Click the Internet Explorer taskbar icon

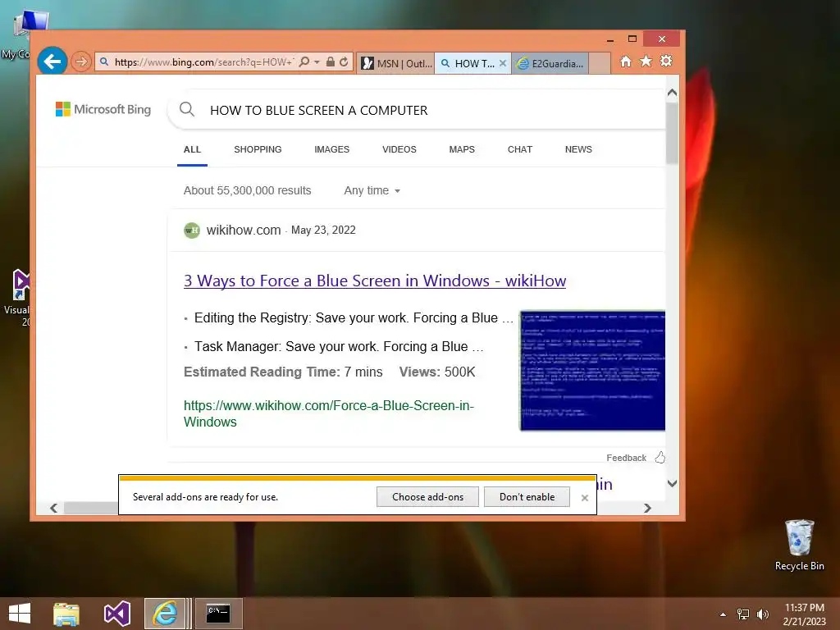[166, 614]
